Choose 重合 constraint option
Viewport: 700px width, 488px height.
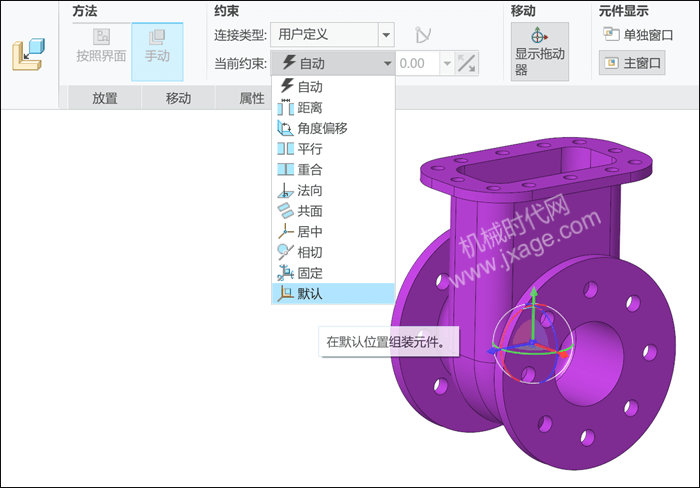(x=333, y=170)
